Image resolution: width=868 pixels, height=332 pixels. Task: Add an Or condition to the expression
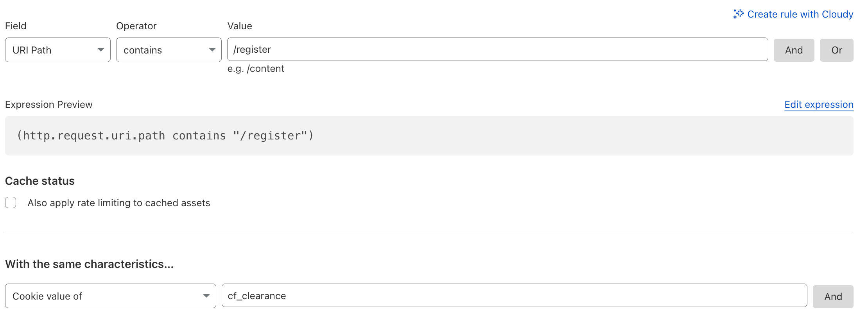point(836,50)
